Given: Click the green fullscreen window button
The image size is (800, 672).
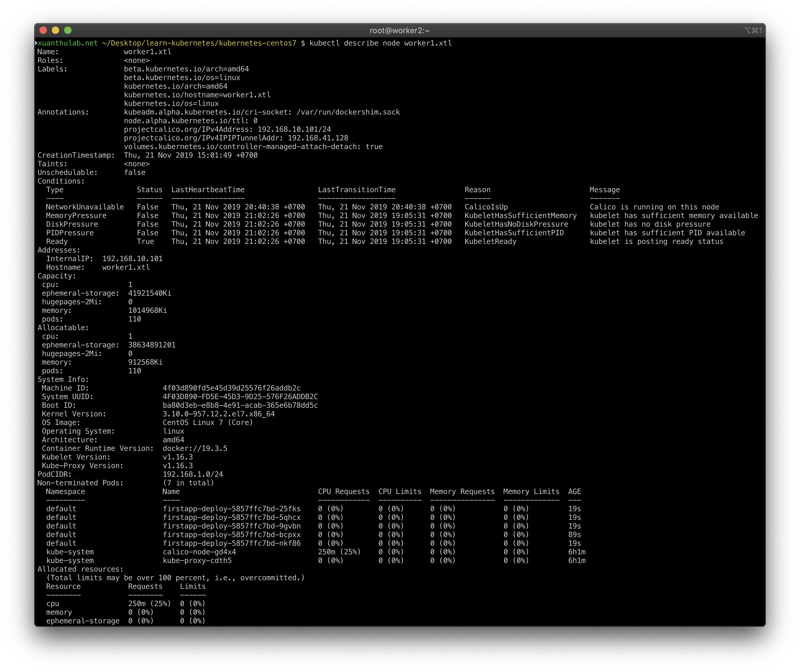Looking at the screenshot, I should point(68,30).
